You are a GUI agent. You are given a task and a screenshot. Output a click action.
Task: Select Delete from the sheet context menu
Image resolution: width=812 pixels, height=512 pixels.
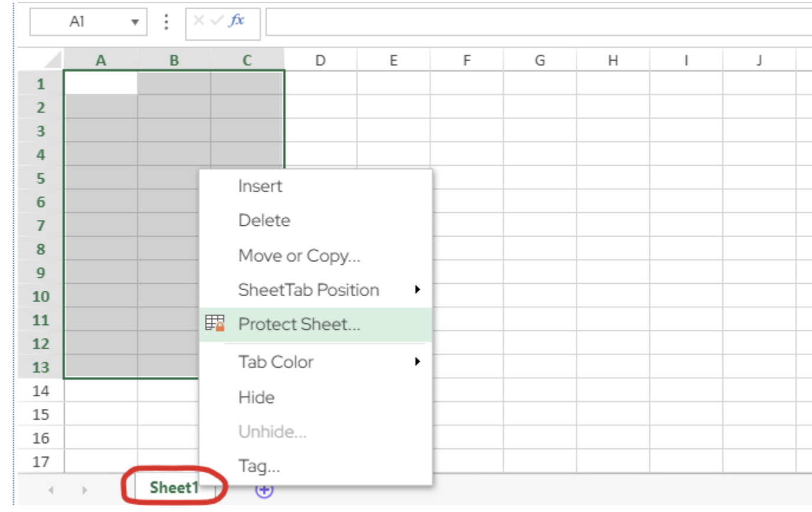click(264, 221)
